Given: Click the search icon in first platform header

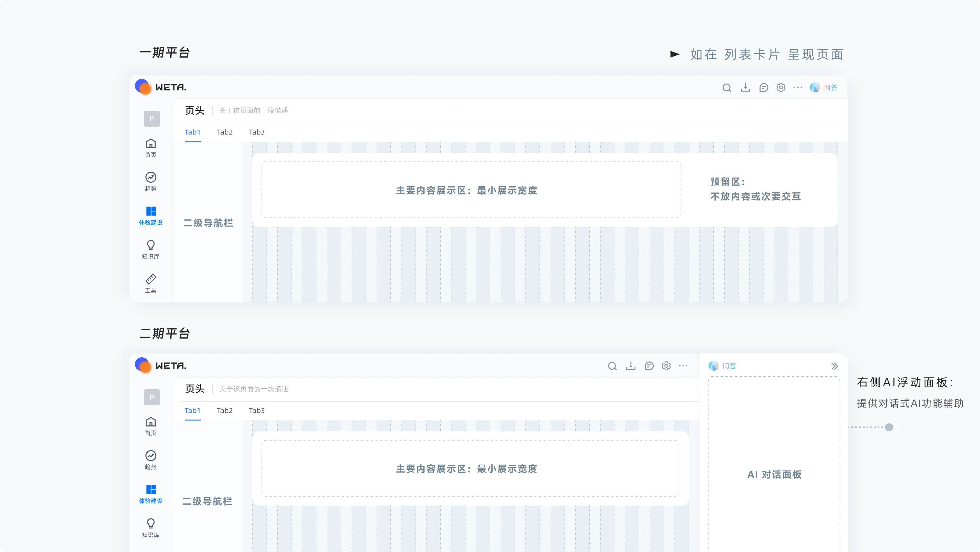Looking at the screenshot, I should (x=727, y=88).
